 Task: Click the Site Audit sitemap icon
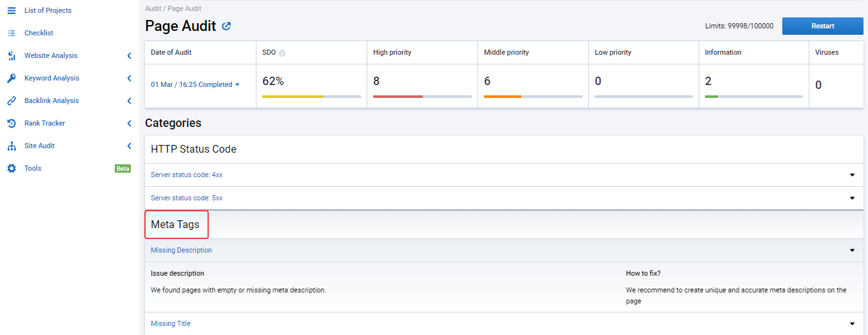[11, 146]
